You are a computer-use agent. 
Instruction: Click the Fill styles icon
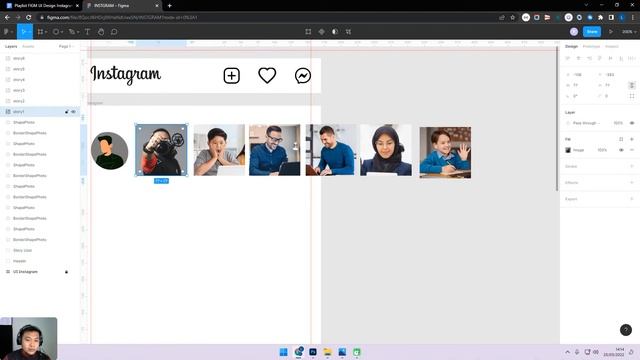621,139
